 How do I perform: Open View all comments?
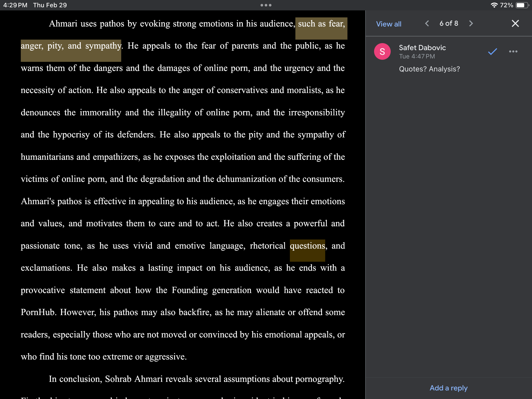(x=388, y=24)
